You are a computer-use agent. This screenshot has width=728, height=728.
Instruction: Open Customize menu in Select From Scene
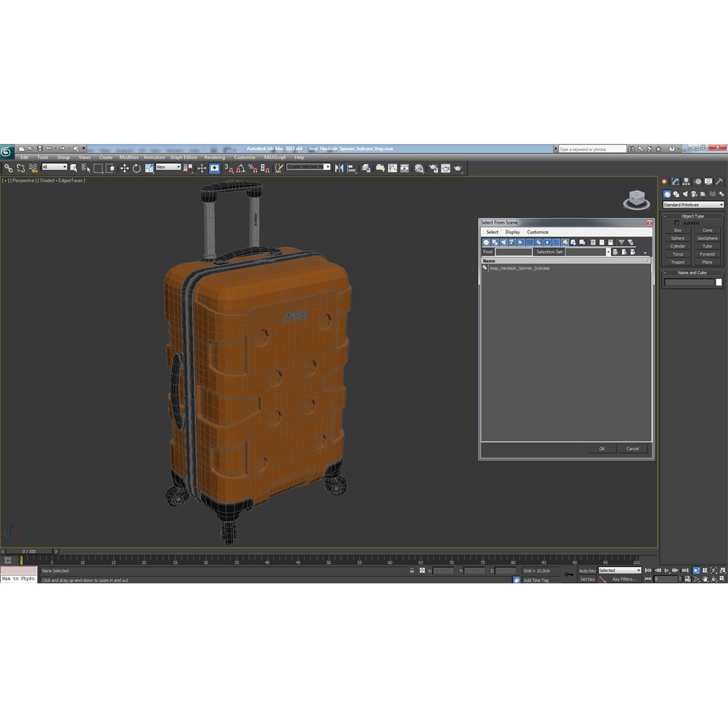[x=538, y=232]
